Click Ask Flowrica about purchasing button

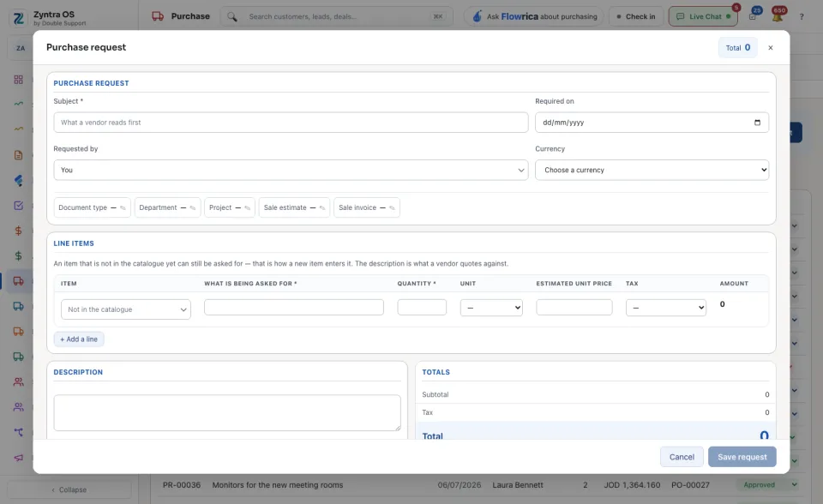[534, 17]
